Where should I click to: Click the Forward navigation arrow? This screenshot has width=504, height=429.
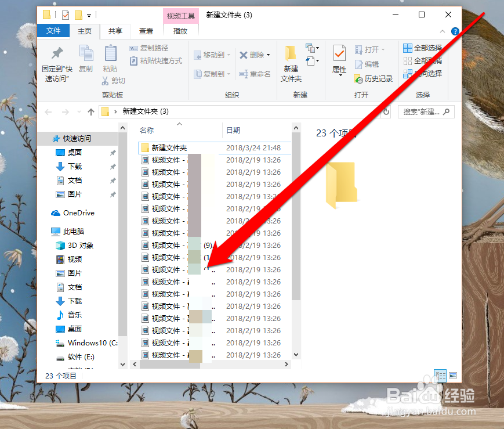click(x=66, y=112)
